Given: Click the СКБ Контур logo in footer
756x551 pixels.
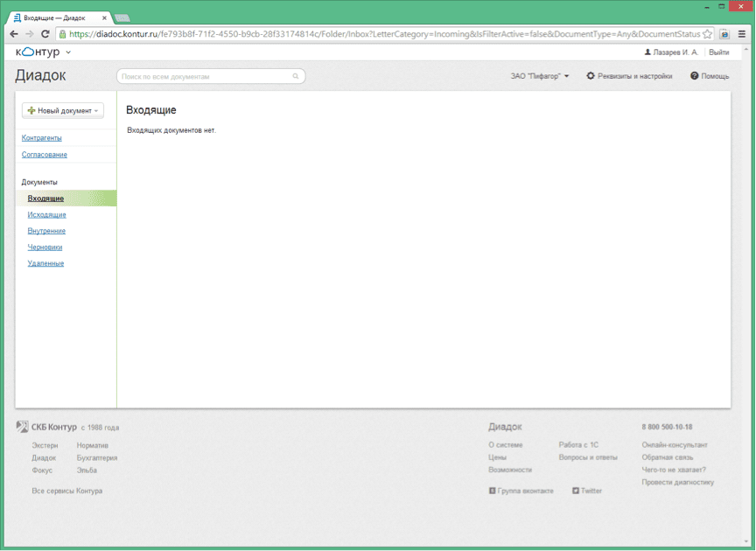Looking at the screenshot, I should [x=22, y=427].
